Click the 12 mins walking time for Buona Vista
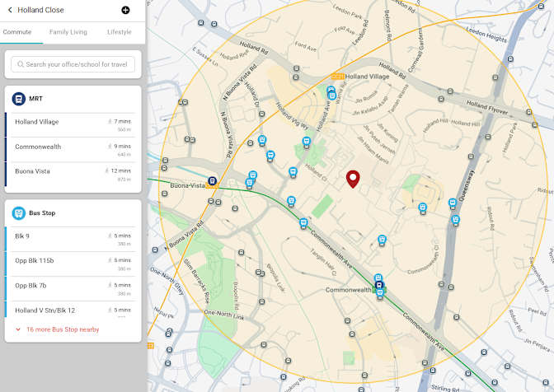Screen dimensions: 554x392 (121, 170)
